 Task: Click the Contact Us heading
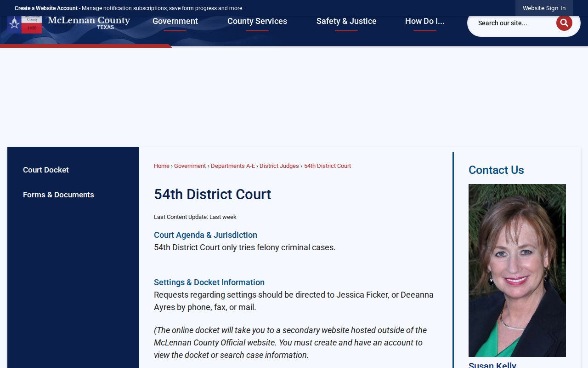click(496, 170)
